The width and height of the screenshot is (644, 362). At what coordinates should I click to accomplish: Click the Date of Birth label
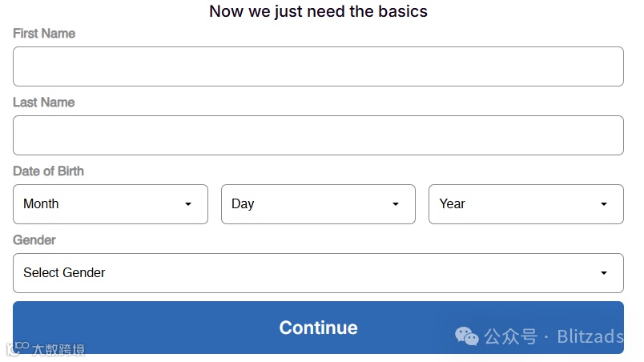coord(48,171)
